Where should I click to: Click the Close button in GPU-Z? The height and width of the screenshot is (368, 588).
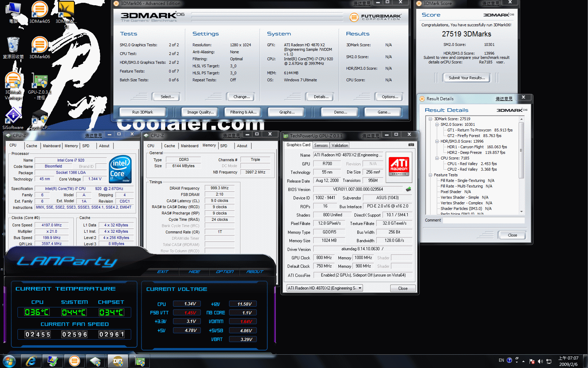click(x=403, y=288)
